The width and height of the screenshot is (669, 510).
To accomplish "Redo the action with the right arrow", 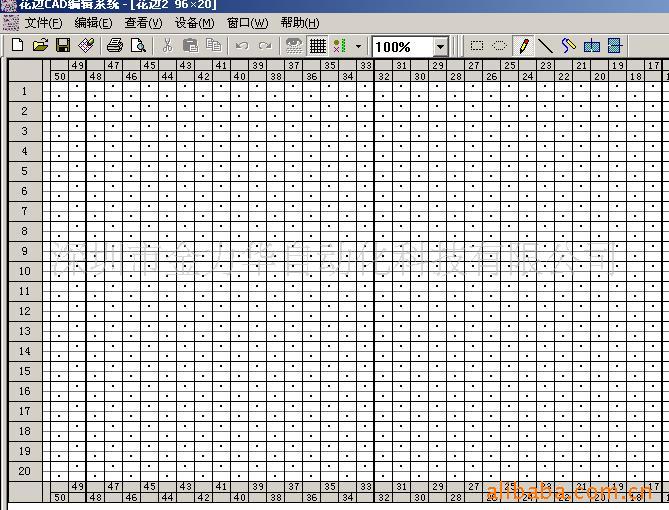I will (265, 45).
